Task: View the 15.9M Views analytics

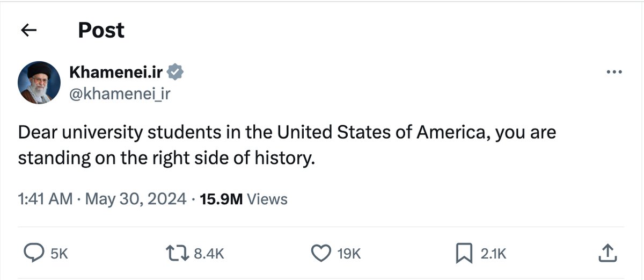Action: coord(244,199)
